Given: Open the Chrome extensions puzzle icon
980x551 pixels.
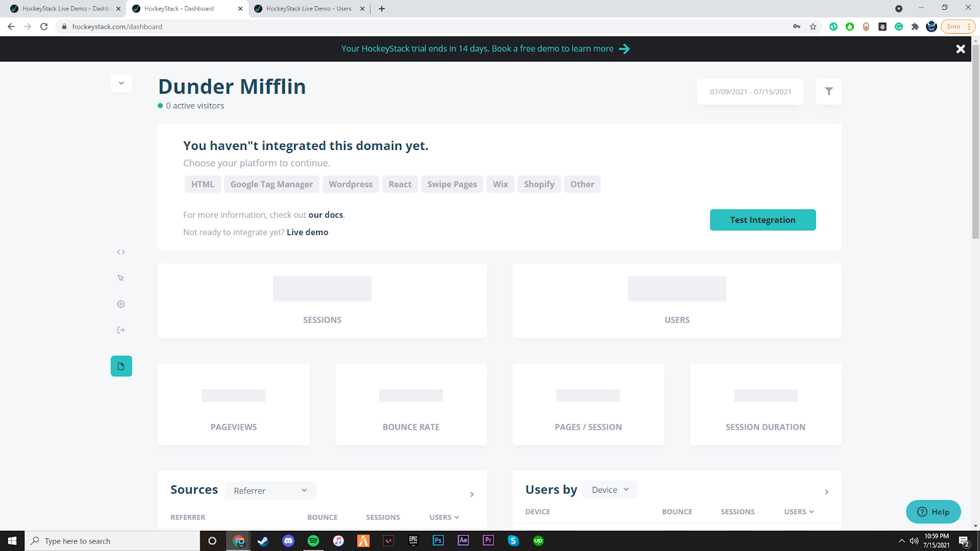Looking at the screenshot, I should tap(915, 26).
